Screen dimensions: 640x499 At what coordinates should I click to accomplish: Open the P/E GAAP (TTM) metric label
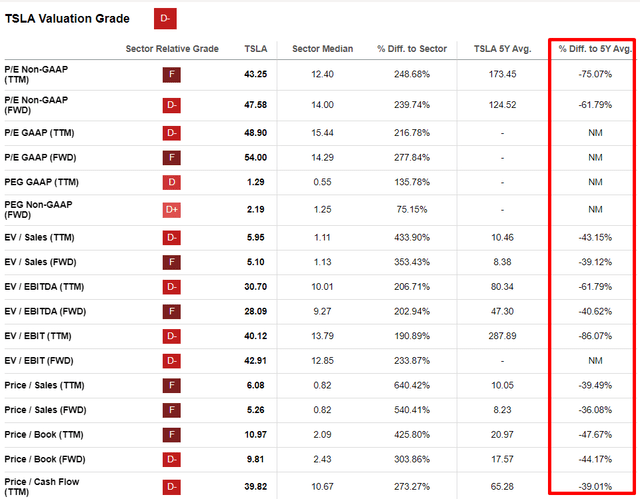(39, 133)
